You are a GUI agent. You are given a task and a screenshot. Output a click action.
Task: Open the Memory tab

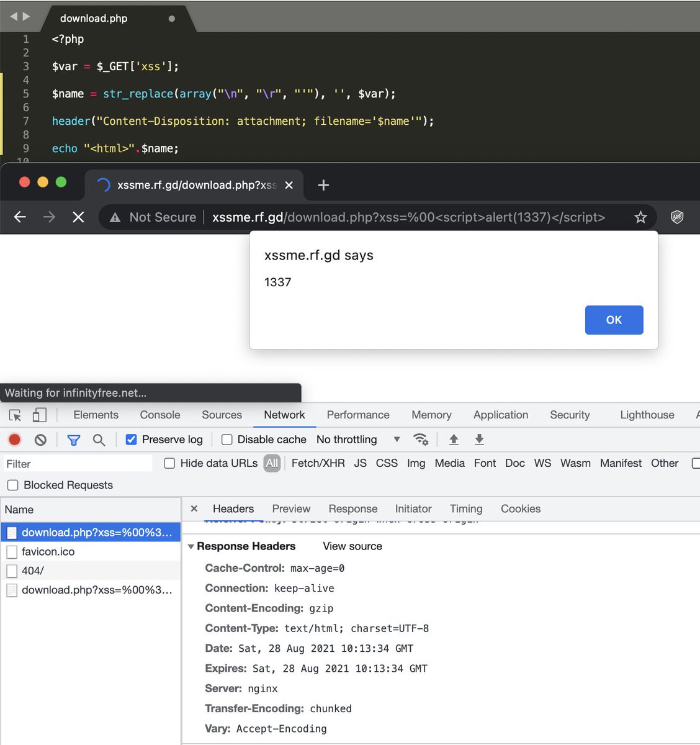431,415
